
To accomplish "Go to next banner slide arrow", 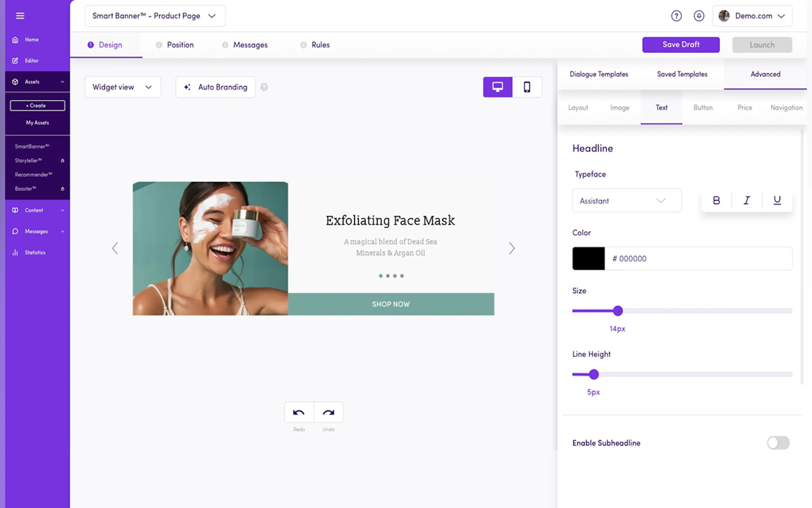I will click(511, 248).
